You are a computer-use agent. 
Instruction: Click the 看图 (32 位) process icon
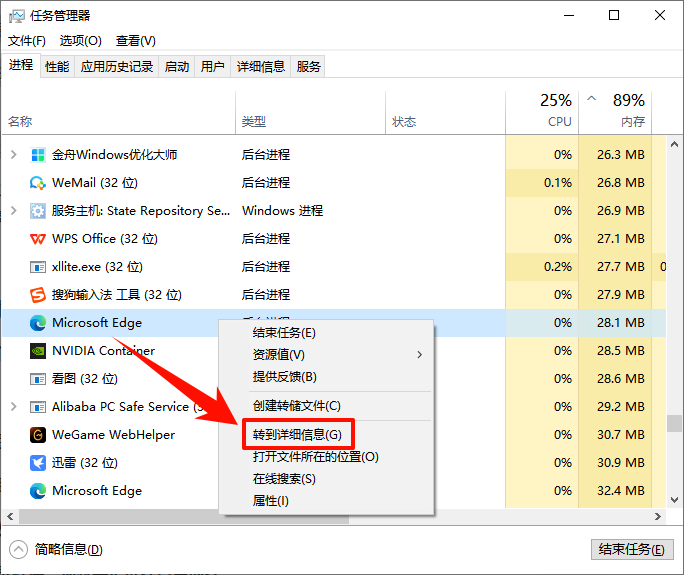(x=38, y=379)
